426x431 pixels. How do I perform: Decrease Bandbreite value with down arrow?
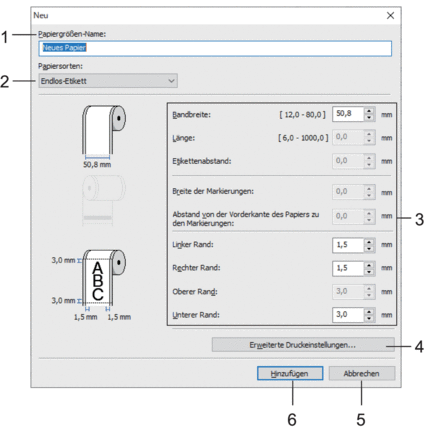click(x=369, y=117)
